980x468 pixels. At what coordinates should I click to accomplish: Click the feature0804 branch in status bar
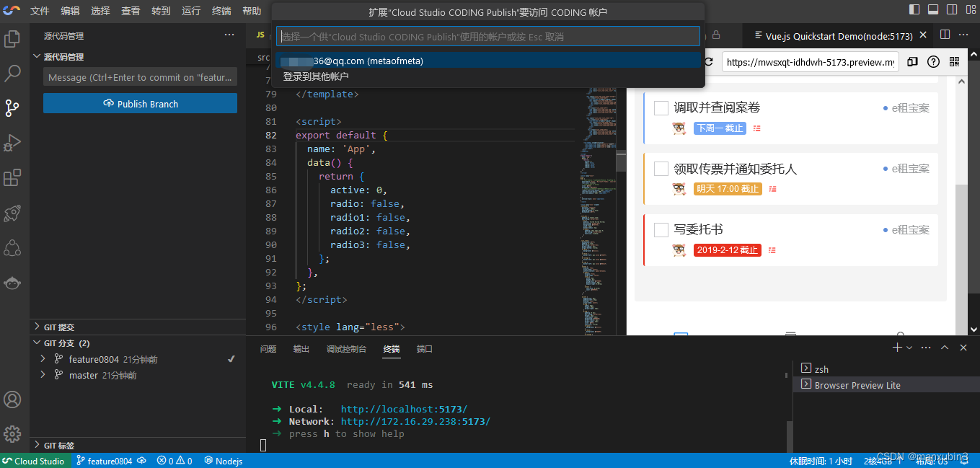coord(105,461)
